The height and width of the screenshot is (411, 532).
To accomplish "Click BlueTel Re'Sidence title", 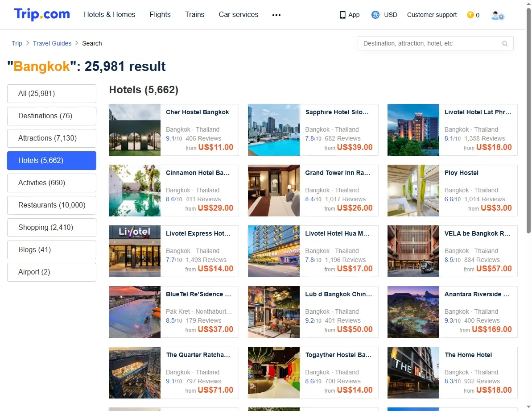I will (x=198, y=295).
